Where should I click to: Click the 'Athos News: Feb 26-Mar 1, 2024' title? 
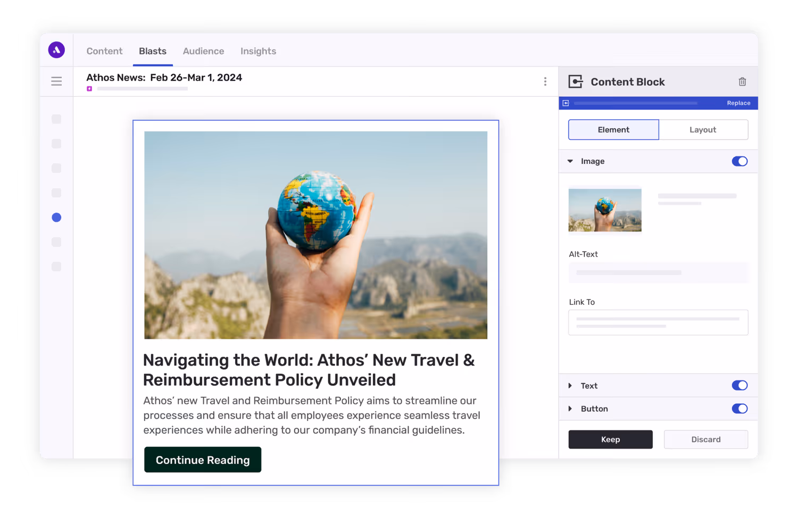coord(164,78)
